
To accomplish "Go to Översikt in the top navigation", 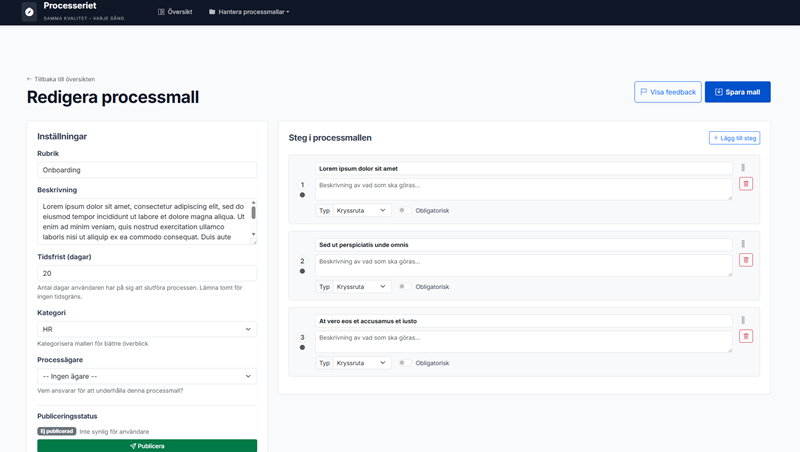I will click(175, 12).
